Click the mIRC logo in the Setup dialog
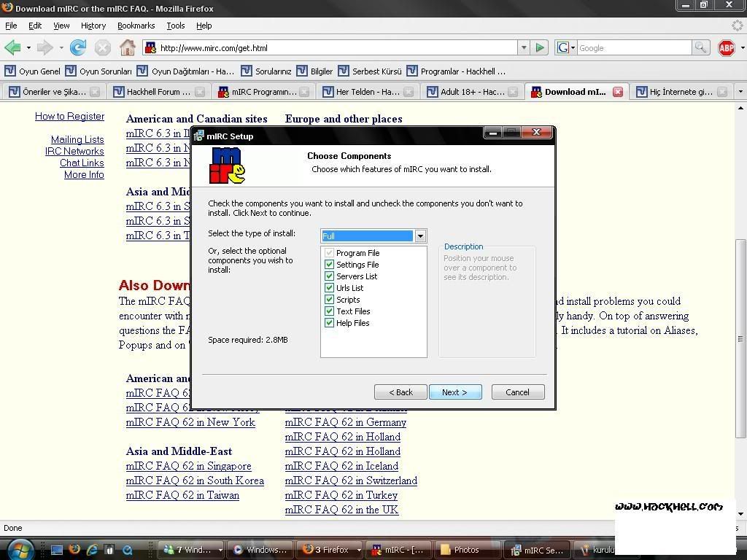Viewport: 747px width, 560px height. tap(228, 166)
